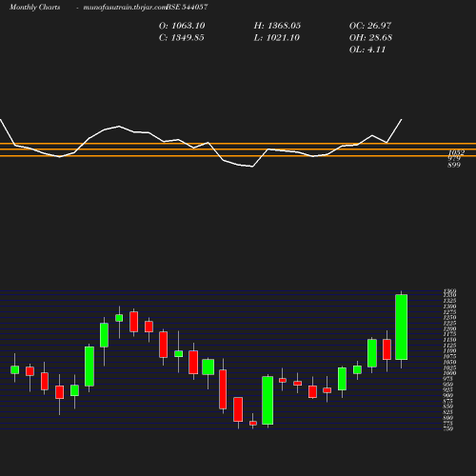This screenshot has height=476, width=476.
Task: Click the '899' level label below orange lines
Action: (x=454, y=165)
